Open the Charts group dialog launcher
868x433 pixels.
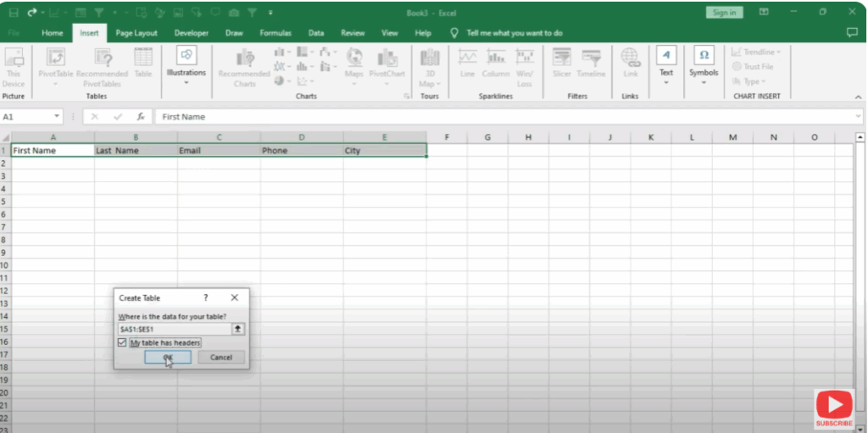tap(407, 97)
